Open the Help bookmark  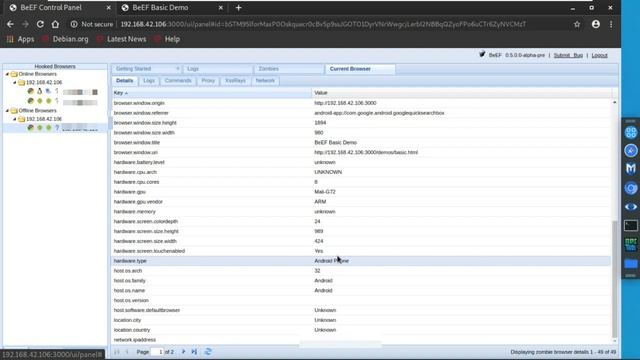(x=167, y=39)
